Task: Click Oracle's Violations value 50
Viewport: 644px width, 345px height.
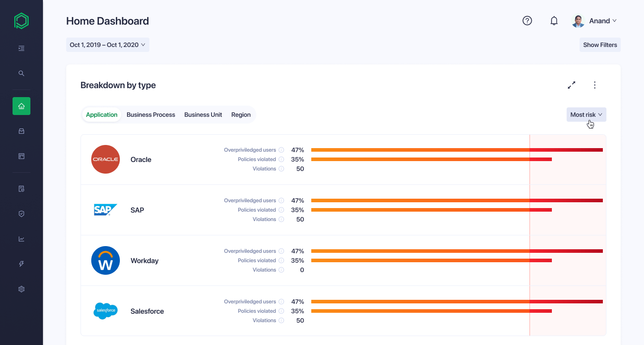Action: [x=300, y=169]
